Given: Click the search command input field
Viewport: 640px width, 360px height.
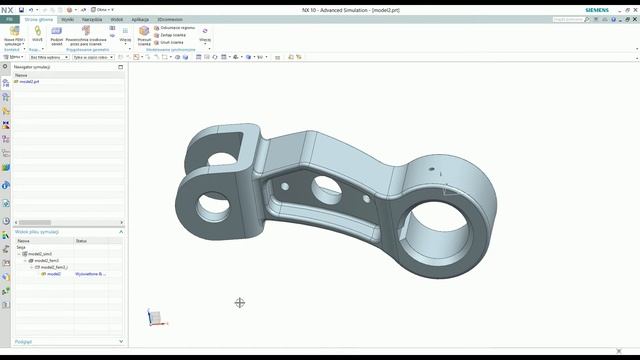Looking at the screenshot, I should [569, 19].
